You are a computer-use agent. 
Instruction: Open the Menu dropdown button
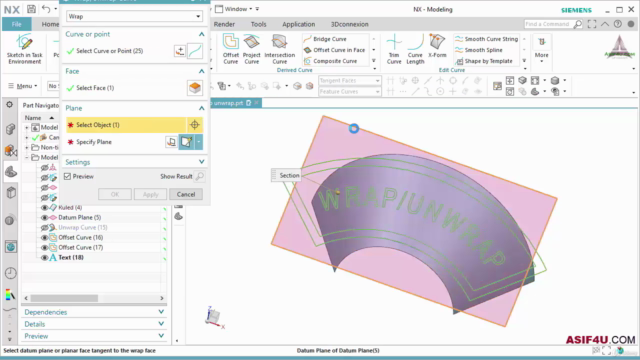(23, 86)
